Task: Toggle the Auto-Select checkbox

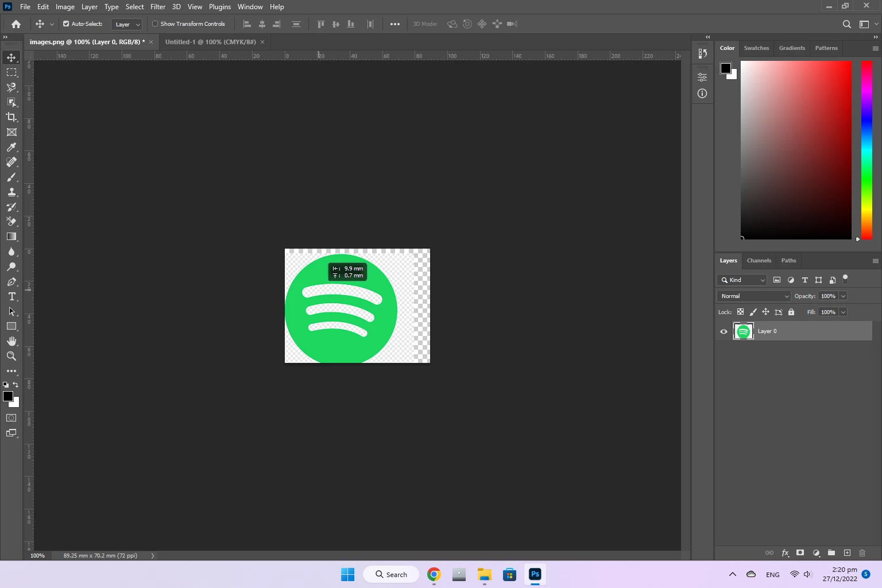Action: [x=66, y=24]
